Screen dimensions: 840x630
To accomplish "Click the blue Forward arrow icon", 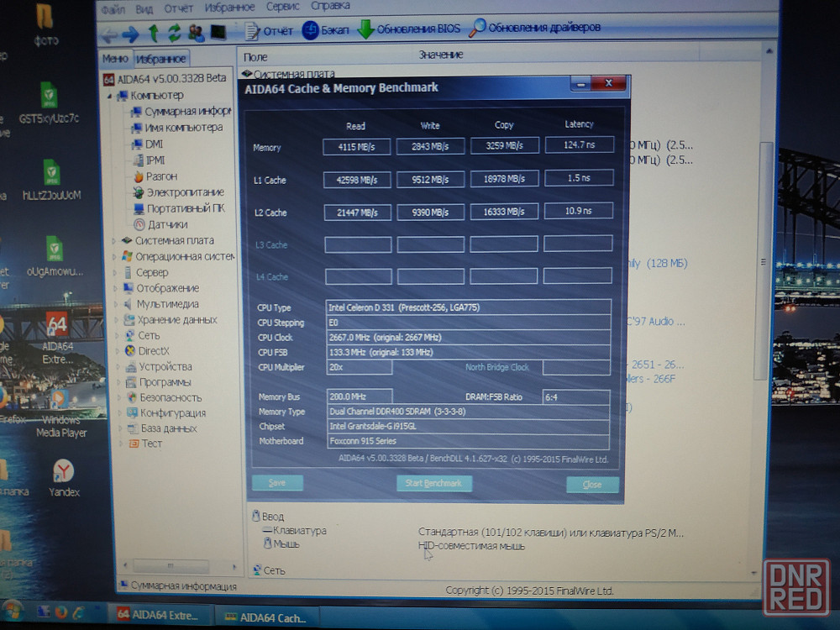I will [x=130, y=33].
